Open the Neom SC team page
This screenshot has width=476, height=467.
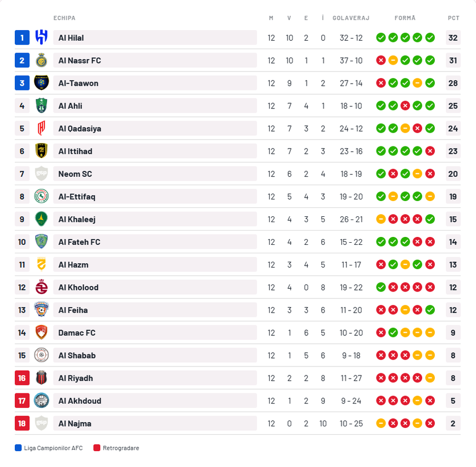click(x=75, y=174)
